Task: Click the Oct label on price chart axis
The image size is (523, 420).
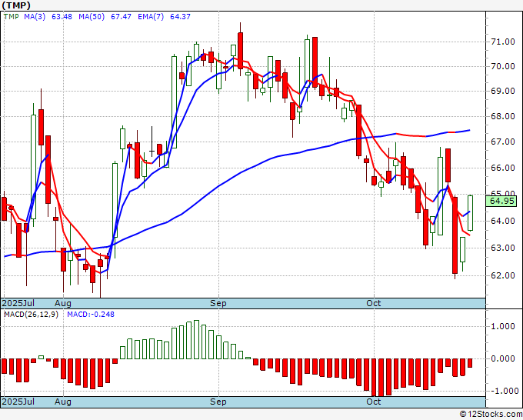Action: 373,303
